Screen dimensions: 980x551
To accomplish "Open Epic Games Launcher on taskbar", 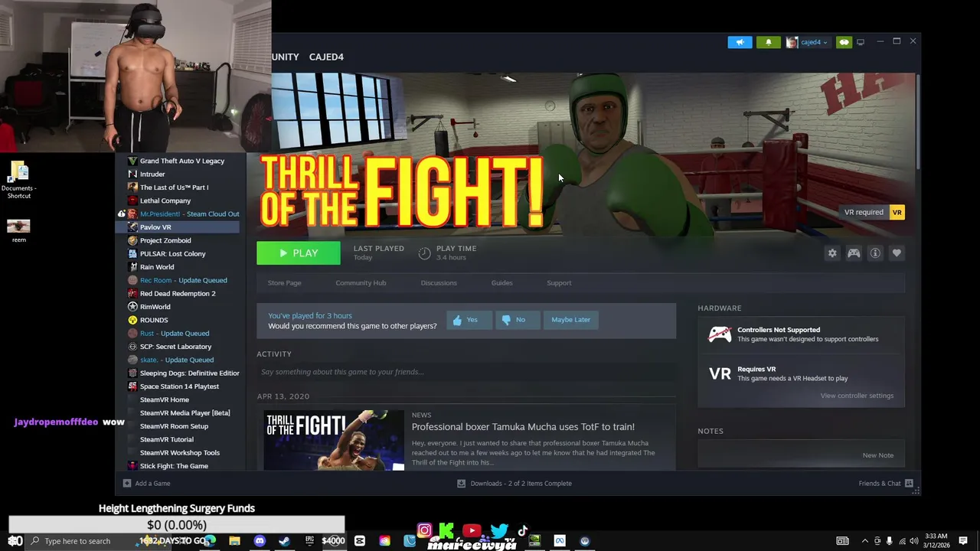I will click(x=309, y=541).
